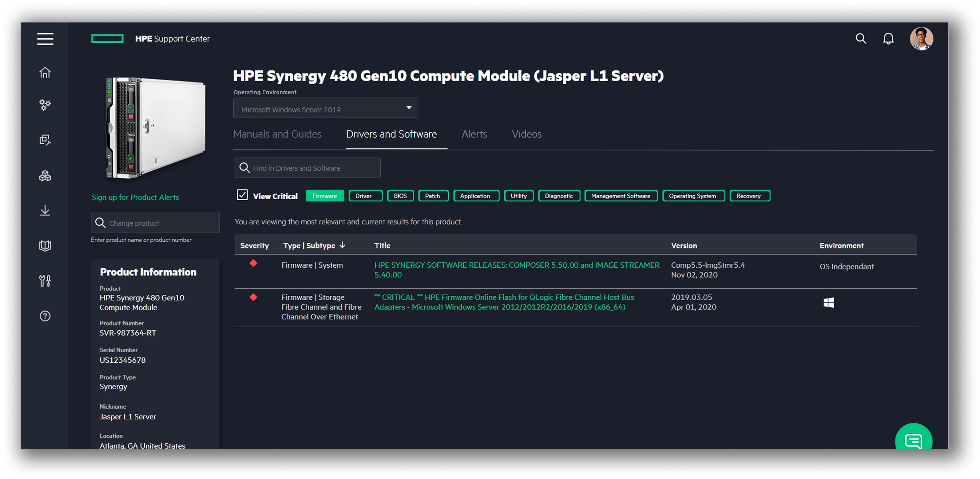Toggle the Recovery filter chip
Viewport: 980px width, 479px height.
click(749, 196)
